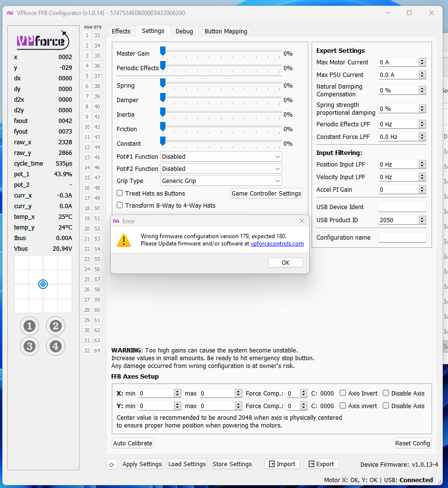Click raw button indicator 16
Viewport: 448px width, 488px height.
pyautogui.click(x=87, y=188)
